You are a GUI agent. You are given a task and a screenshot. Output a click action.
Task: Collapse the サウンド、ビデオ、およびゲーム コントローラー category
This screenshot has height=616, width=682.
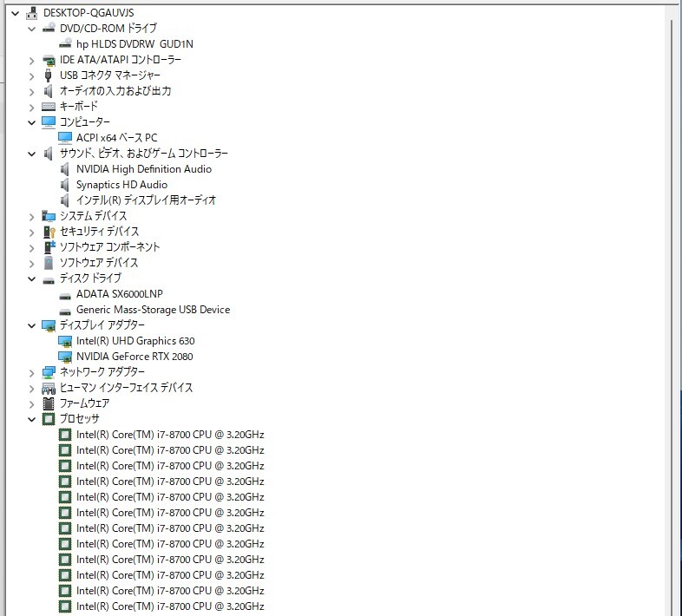coord(31,154)
